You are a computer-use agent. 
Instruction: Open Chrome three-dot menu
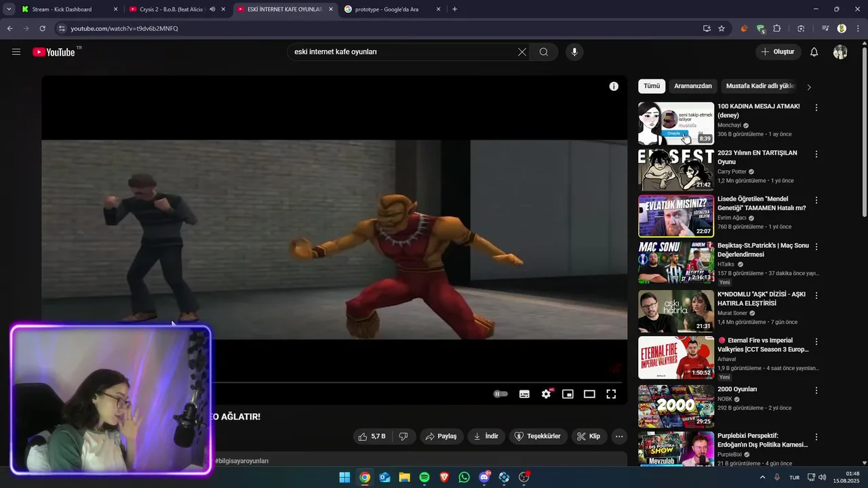tap(856, 28)
